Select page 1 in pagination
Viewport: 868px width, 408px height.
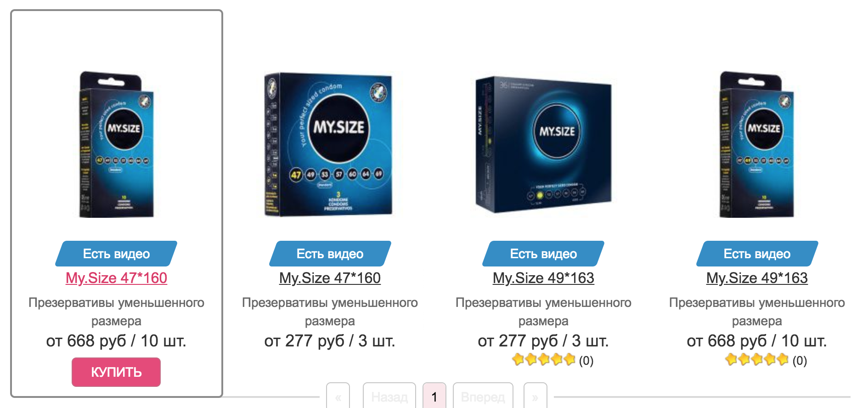[x=434, y=397]
